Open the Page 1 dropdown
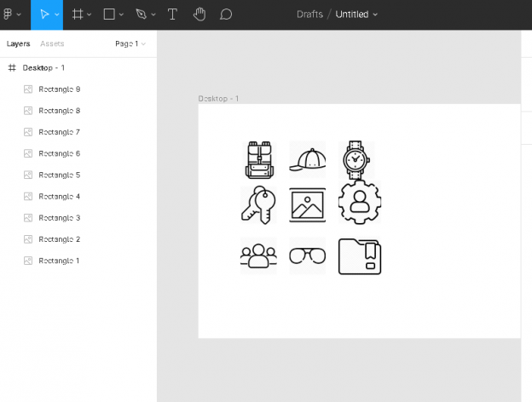The height and width of the screenshot is (402, 532). [130, 43]
